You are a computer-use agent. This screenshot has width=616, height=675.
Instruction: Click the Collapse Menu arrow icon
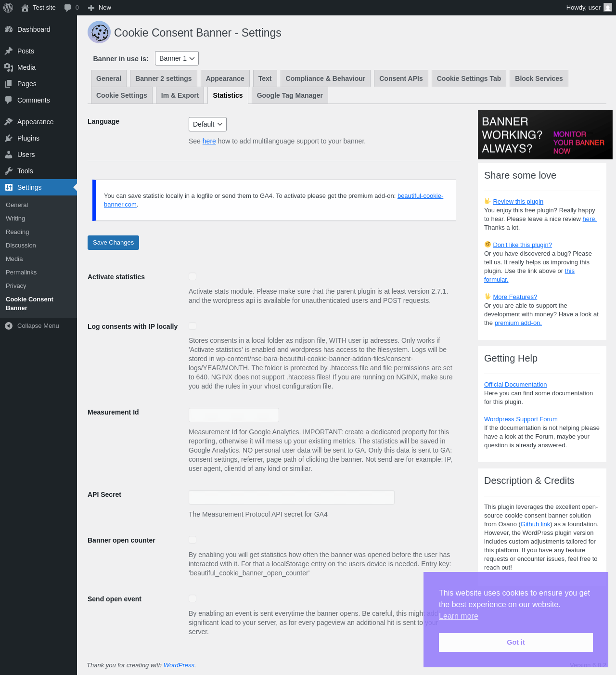9,326
